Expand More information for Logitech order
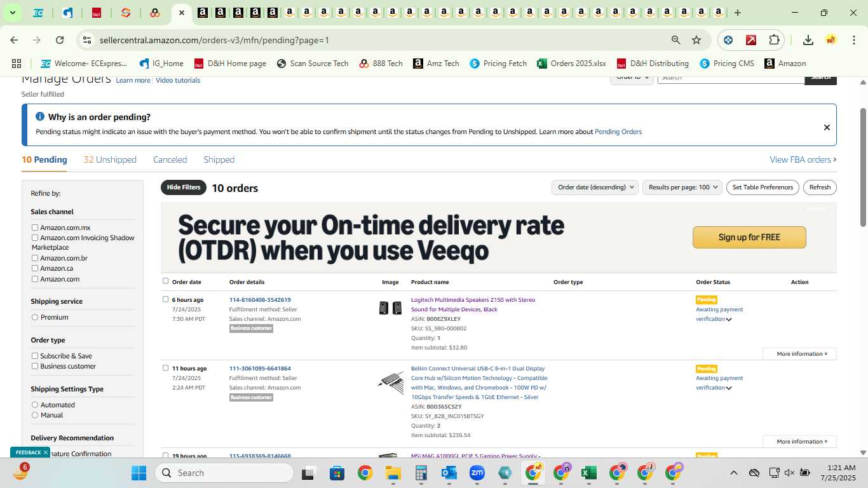 point(800,354)
